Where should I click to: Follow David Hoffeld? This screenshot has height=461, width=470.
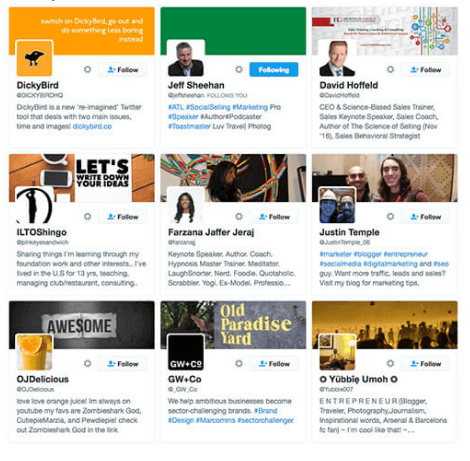pos(425,70)
